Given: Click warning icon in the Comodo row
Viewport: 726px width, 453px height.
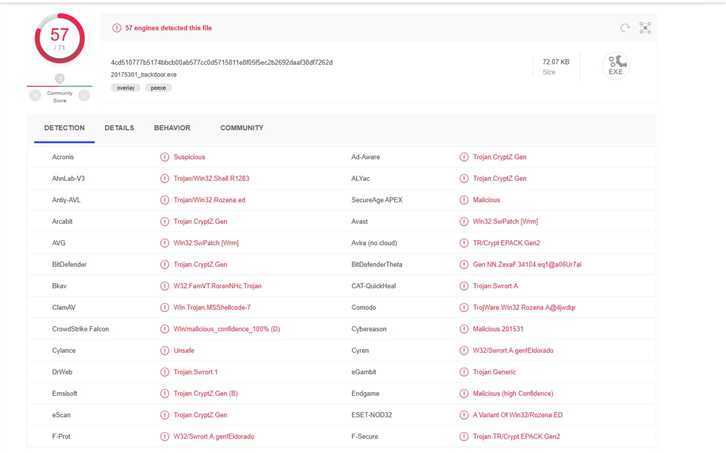Looking at the screenshot, I should (x=464, y=308).
